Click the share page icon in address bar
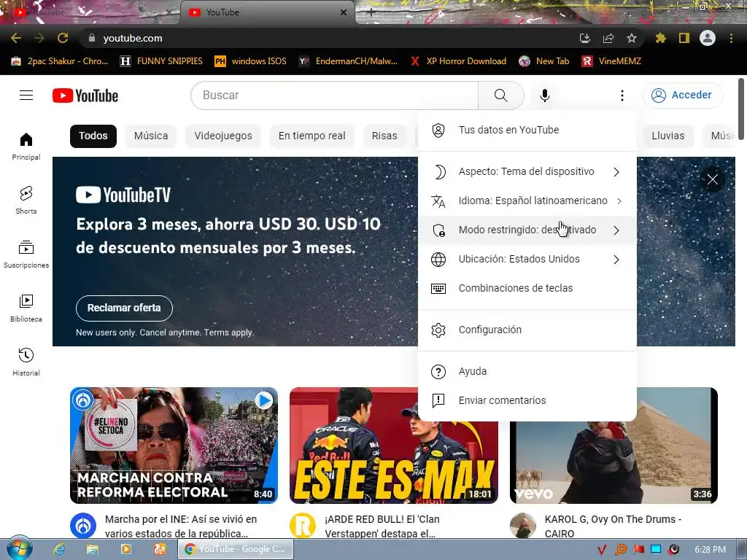747x560 pixels. (608, 38)
